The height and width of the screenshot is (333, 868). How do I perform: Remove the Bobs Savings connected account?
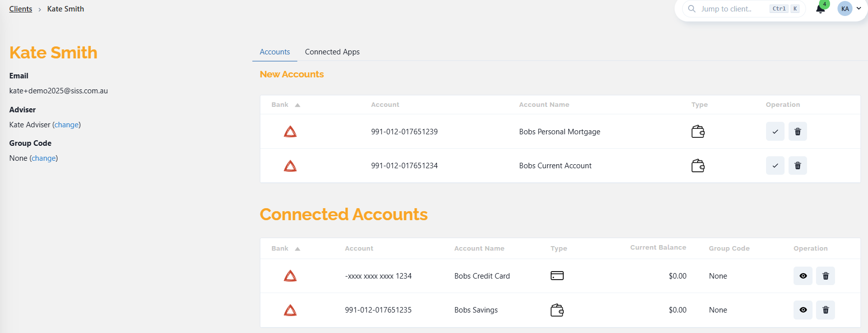point(825,310)
